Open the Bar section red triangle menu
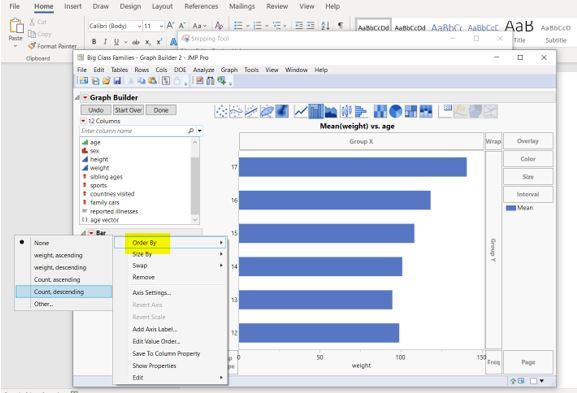 coord(91,233)
